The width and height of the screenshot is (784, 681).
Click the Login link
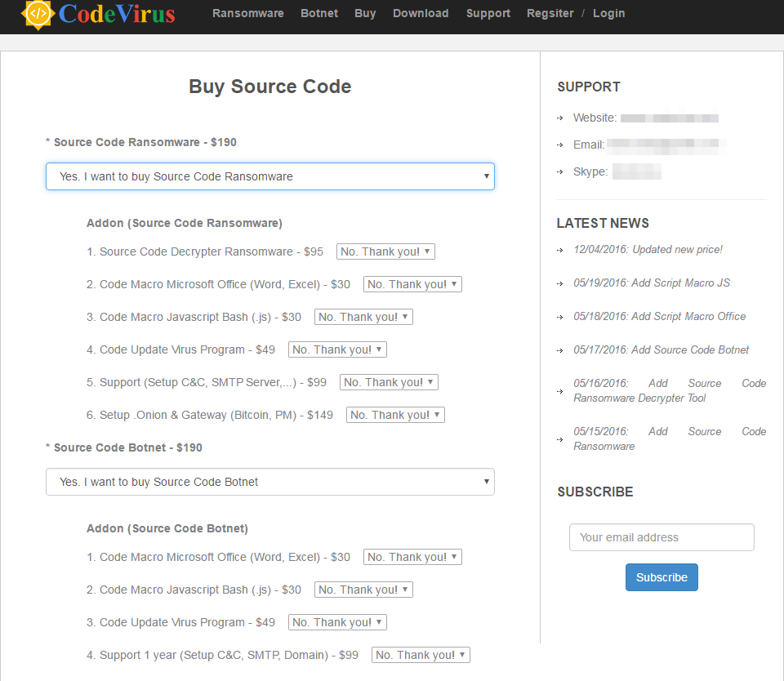click(608, 13)
